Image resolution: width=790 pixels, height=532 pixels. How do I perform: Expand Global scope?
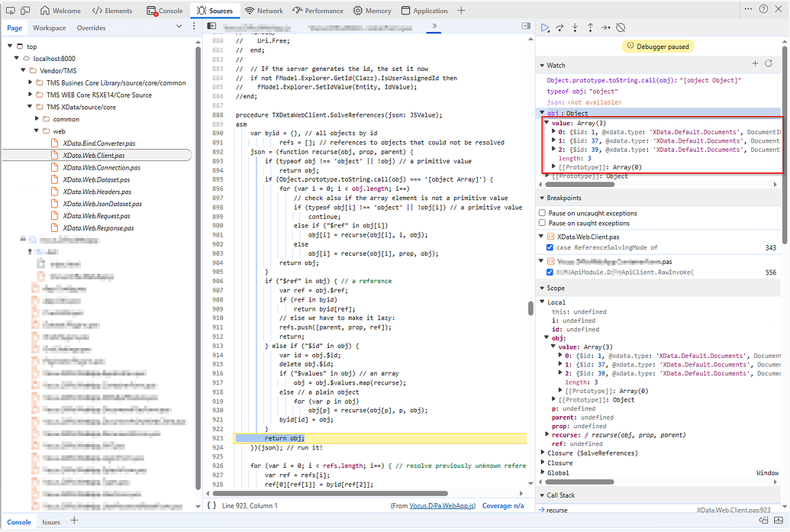[543, 472]
